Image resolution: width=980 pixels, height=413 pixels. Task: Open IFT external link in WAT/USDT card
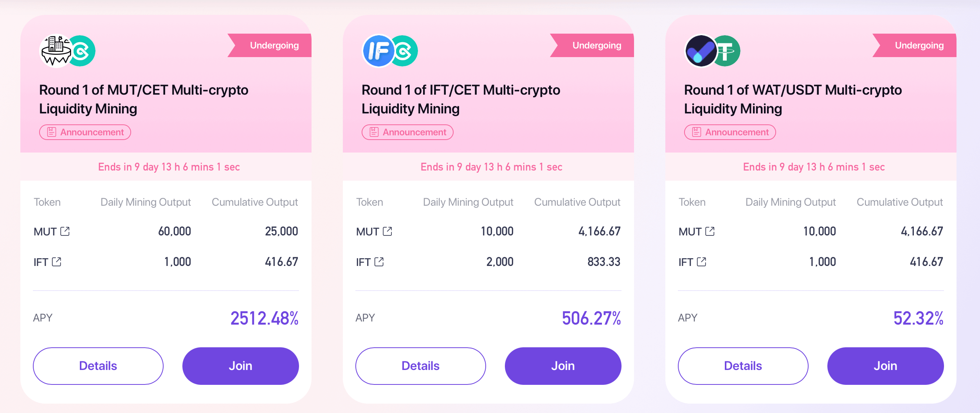click(702, 262)
